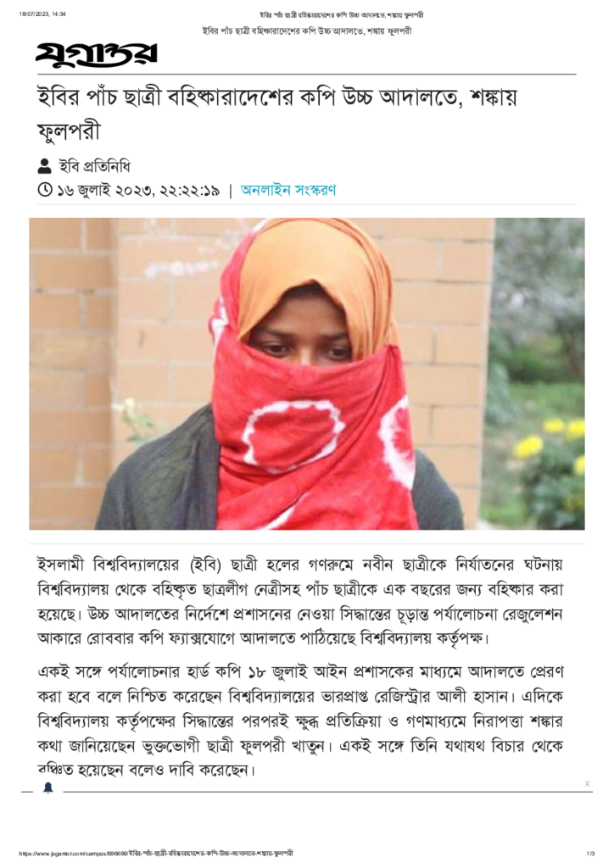Click the small page title in the top header
Image resolution: width=614 pixels, height=868 pixels.
pyautogui.click(x=342, y=15)
